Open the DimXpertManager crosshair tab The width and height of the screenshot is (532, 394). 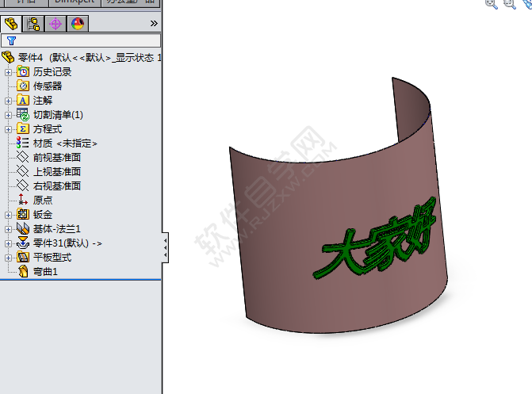tap(55, 23)
